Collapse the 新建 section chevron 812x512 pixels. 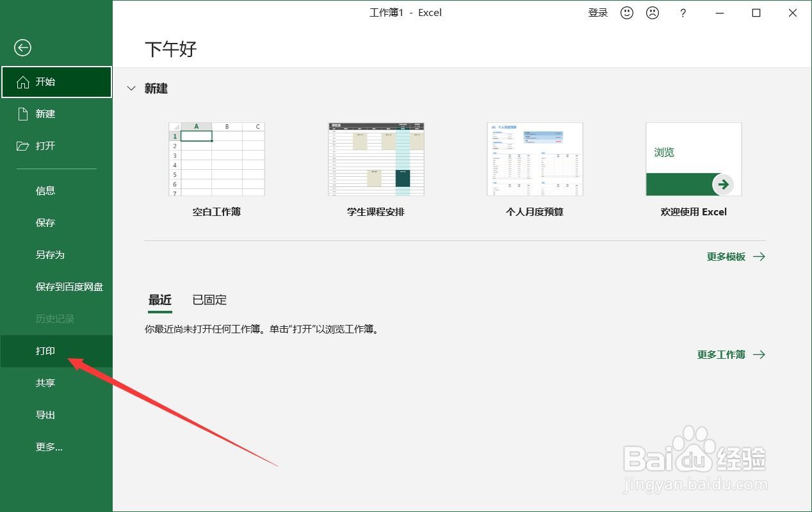tap(131, 88)
